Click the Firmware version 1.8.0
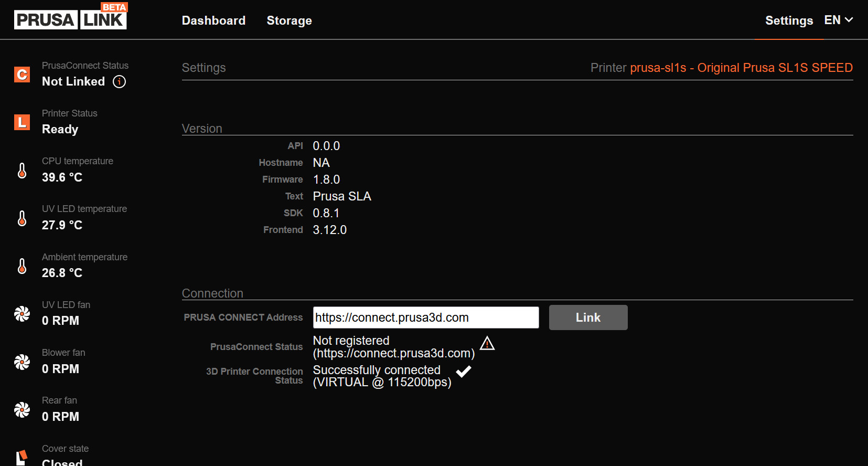Viewport: 868px width, 466px height. coord(326,179)
